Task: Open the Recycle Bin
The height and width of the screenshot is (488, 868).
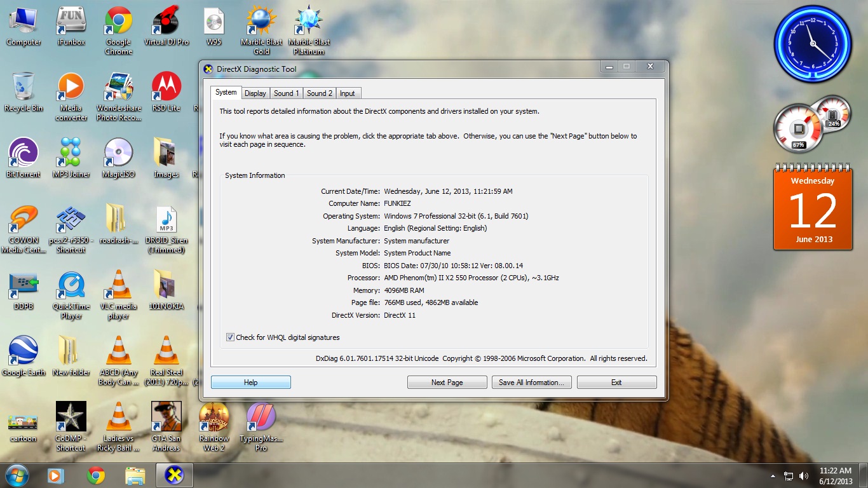Action: coord(24,89)
